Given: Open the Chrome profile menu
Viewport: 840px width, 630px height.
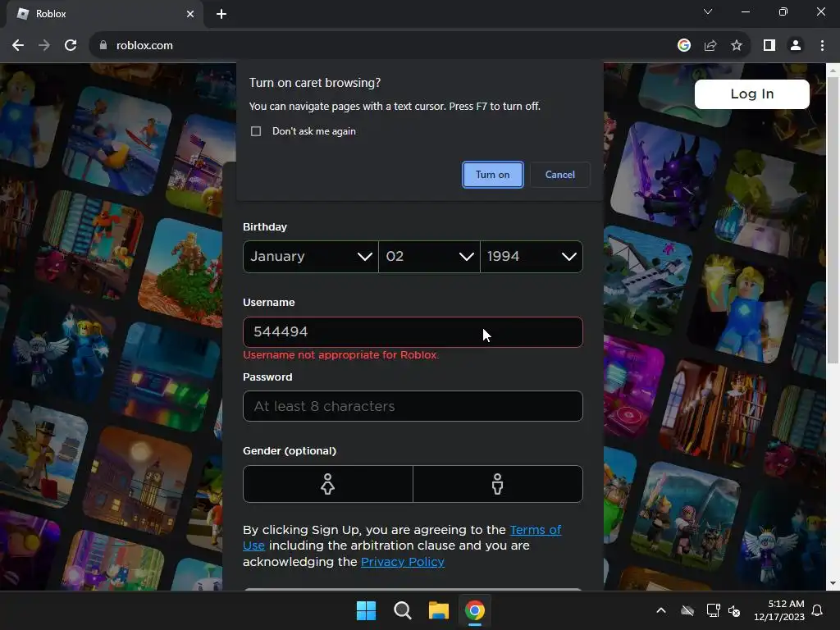Looking at the screenshot, I should point(796,46).
